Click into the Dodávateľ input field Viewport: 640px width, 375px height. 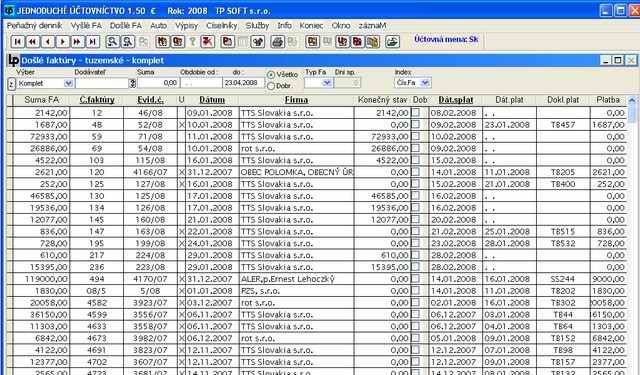click(x=102, y=83)
